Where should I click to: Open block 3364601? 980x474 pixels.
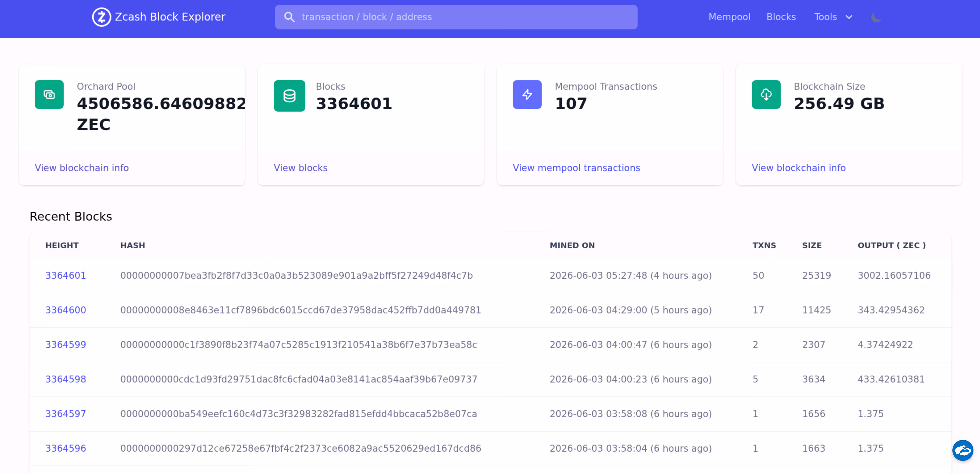pos(65,275)
